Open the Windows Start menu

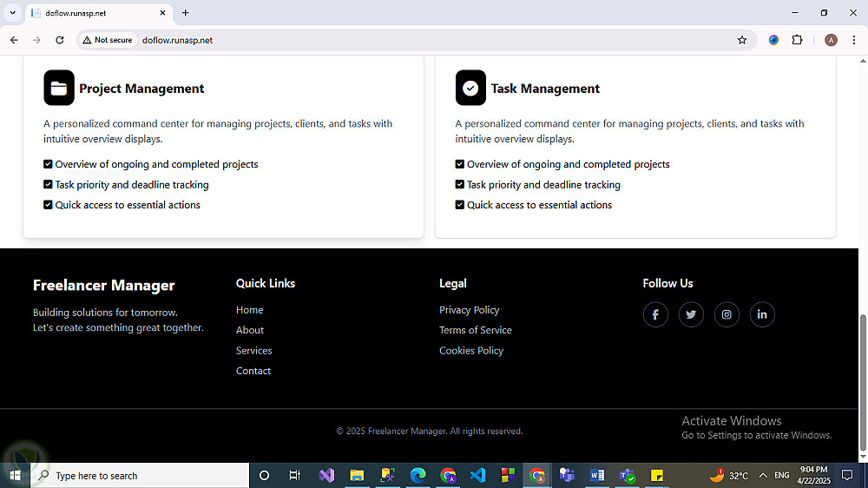pyautogui.click(x=15, y=475)
